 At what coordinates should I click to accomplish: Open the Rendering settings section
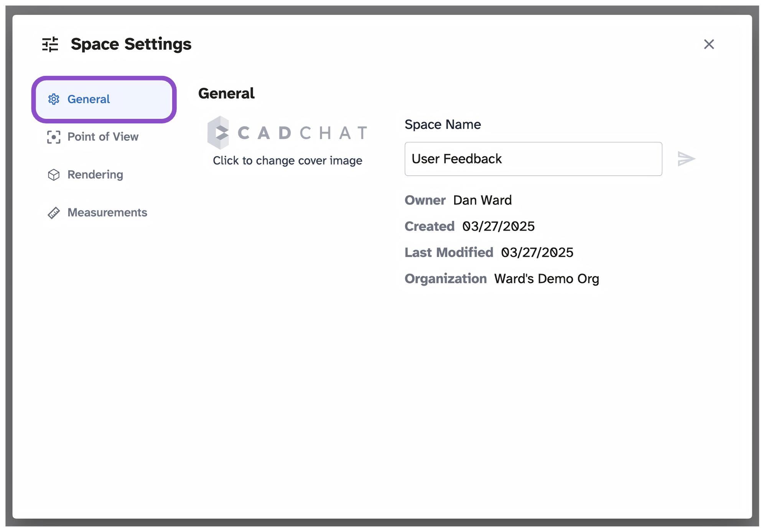tap(85, 175)
